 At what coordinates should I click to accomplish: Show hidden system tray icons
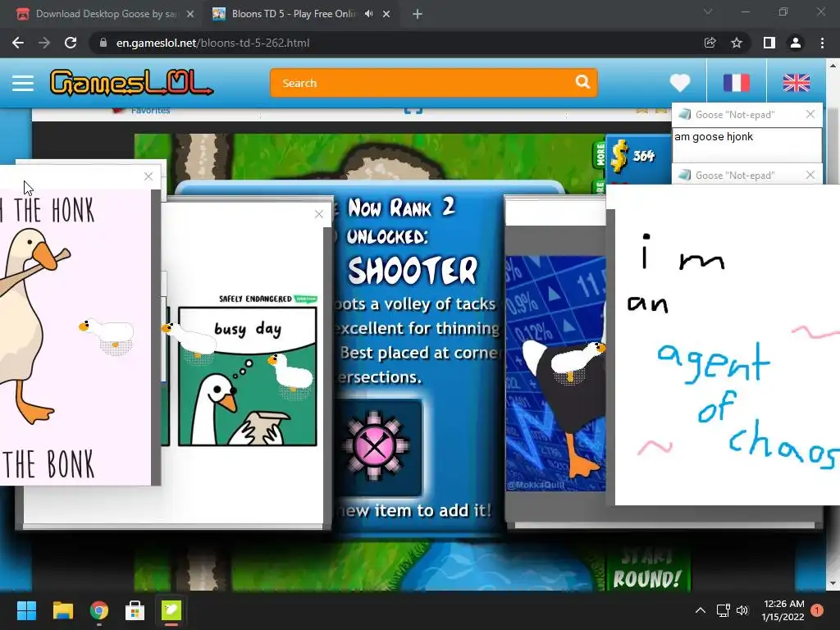[701, 610]
